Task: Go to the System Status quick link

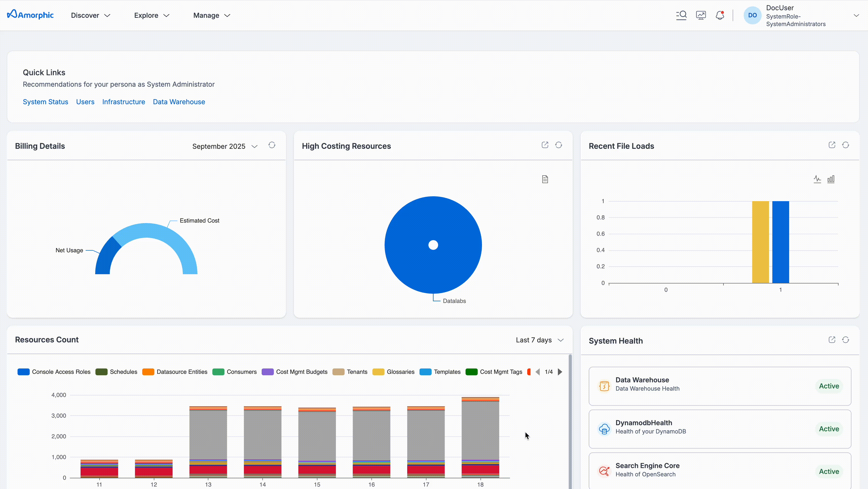Action: (x=46, y=102)
